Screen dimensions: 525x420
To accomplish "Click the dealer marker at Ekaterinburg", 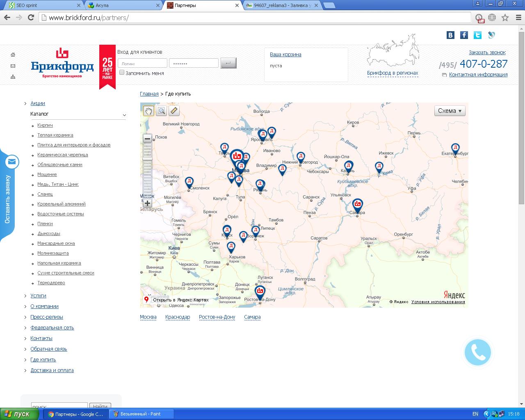I will pos(455,149).
